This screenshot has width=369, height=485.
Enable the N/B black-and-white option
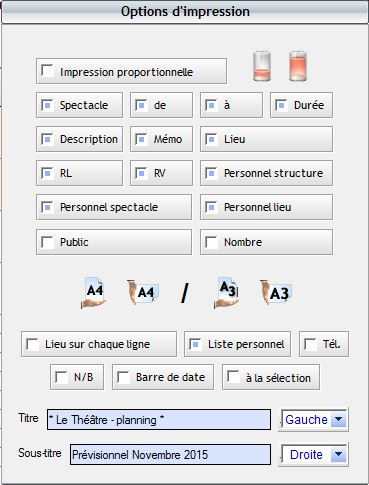[61, 377]
